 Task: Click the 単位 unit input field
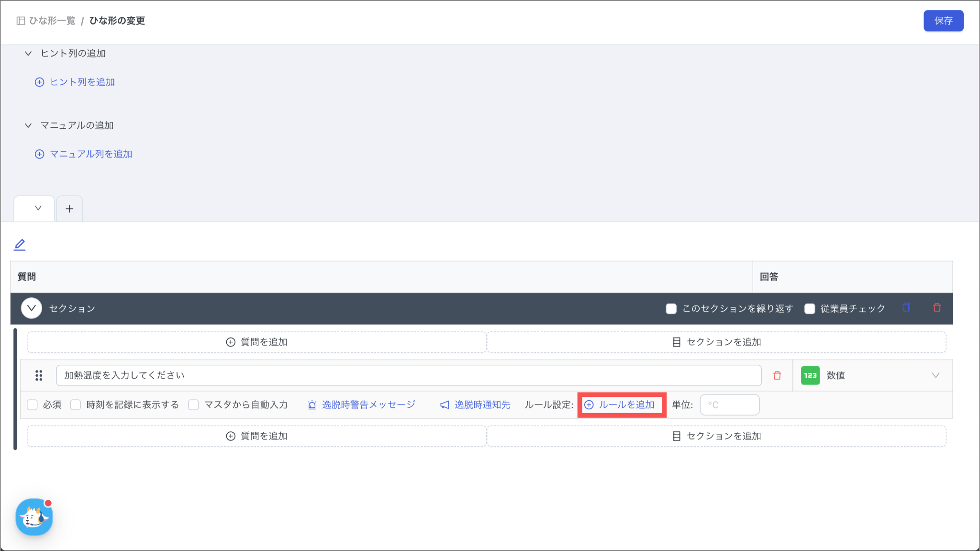point(729,405)
